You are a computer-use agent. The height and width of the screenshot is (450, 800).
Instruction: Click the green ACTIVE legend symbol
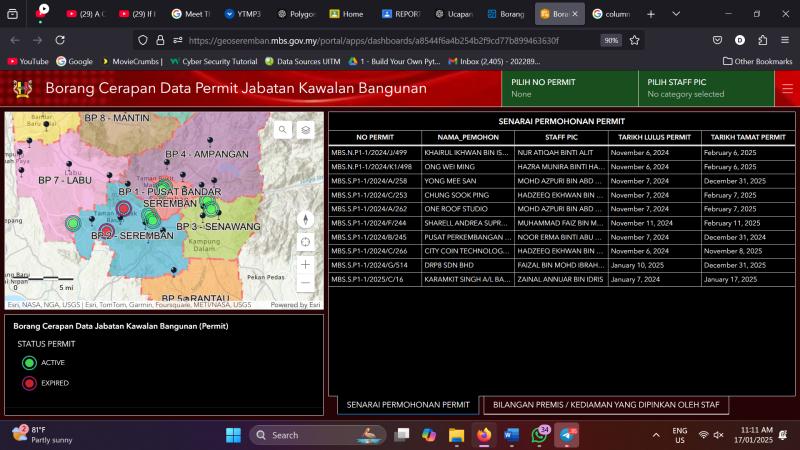(29, 363)
